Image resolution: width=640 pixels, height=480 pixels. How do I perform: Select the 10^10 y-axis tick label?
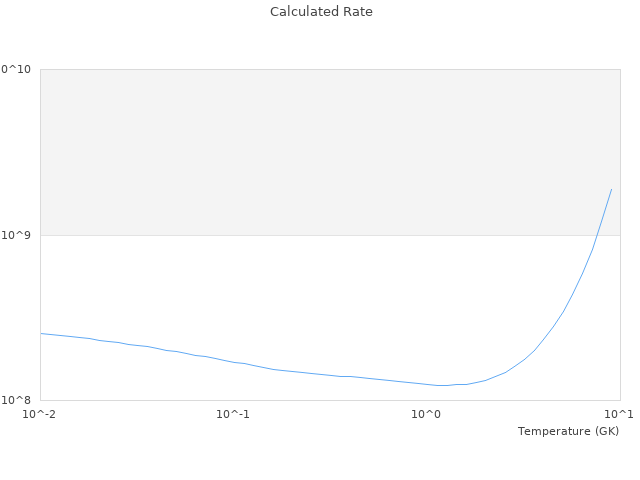coord(16,69)
